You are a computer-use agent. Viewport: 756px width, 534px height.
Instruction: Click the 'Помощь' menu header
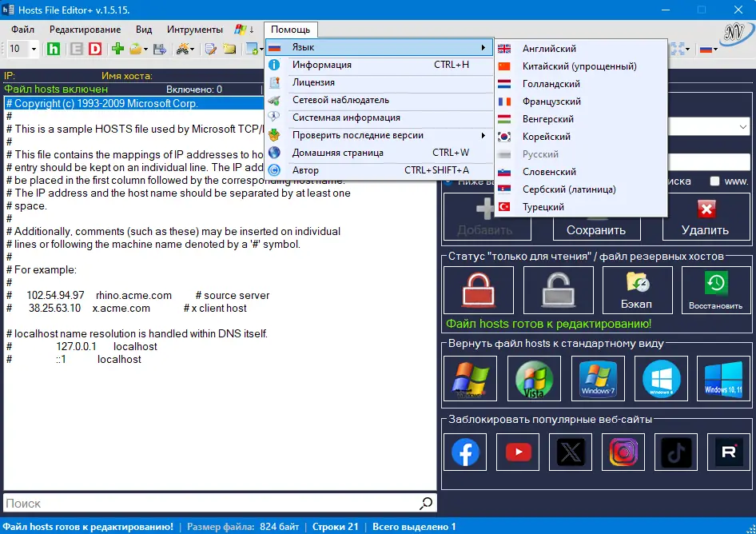coord(290,30)
